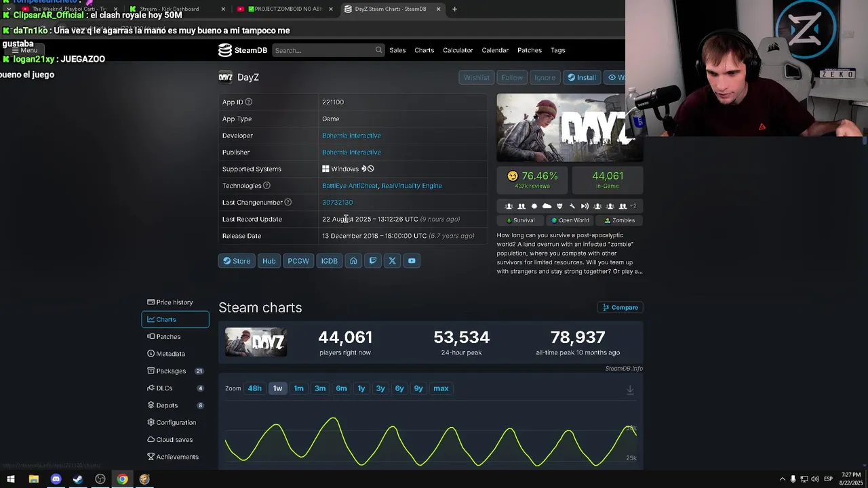868x488 pixels.
Task: Open Price history in sidebar
Action: click(175, 302)
